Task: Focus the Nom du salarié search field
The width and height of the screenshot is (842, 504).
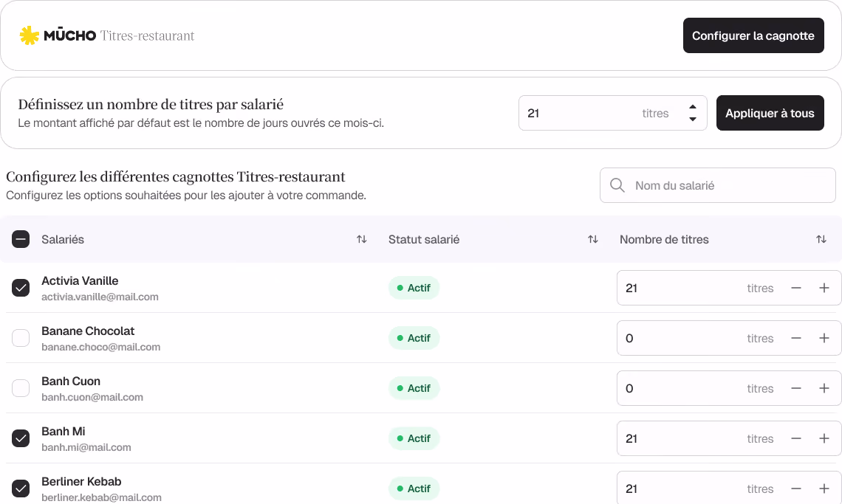Action: coord(717,185)
